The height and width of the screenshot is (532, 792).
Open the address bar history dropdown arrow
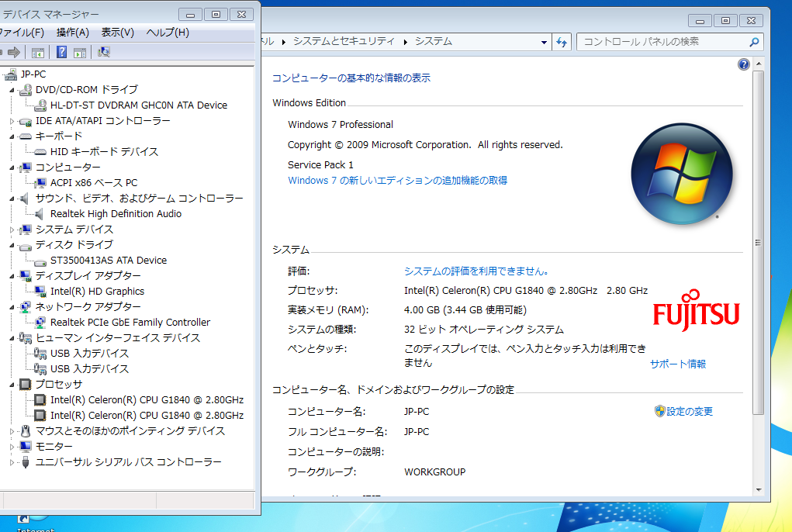[544, 43]
